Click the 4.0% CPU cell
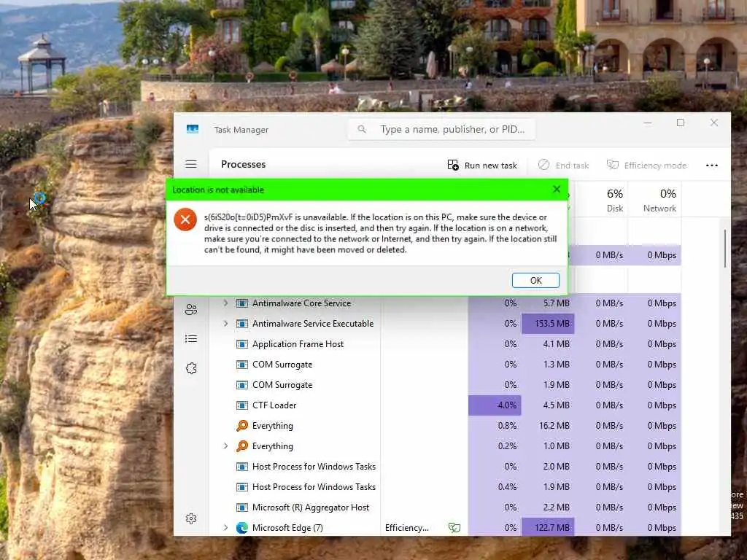Viewport: 747px width, 560px height. point(495,405)
